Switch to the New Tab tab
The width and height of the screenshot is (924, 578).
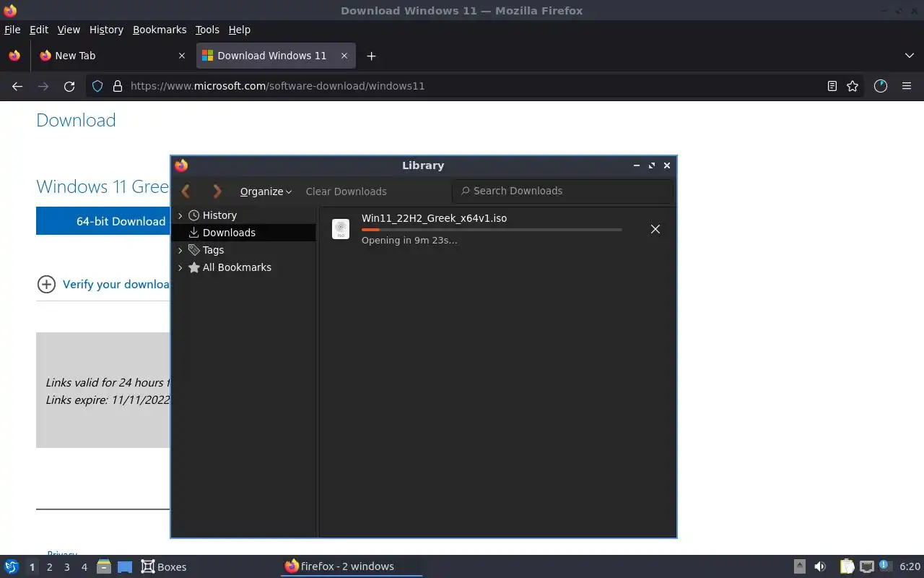click(112, 56)
